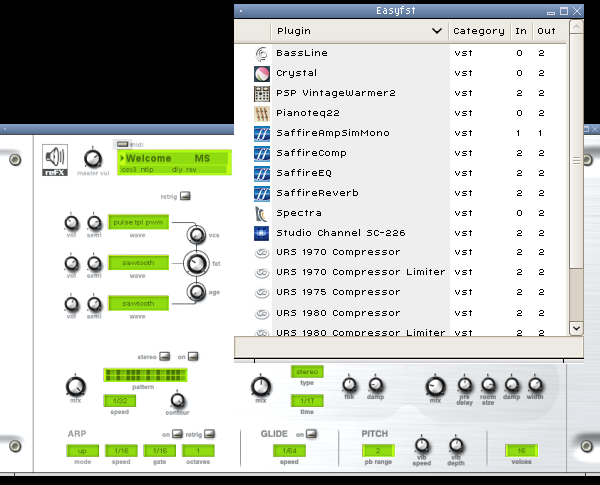
Task: Toggle the pattern gate on switch
Action: point(193,356)
